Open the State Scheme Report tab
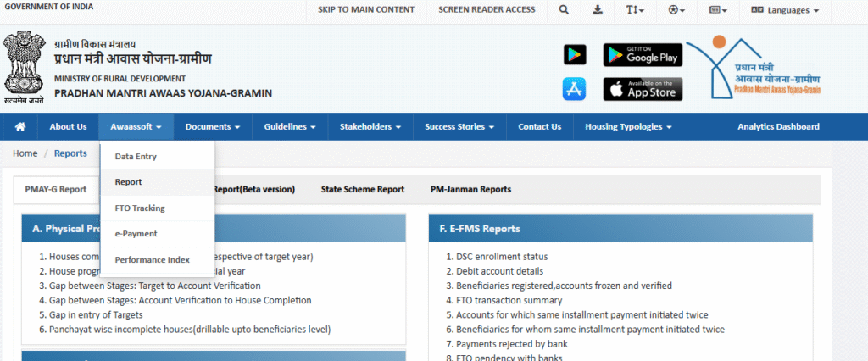The height and width of the screenshot is (361, 868). pyautogui.click(x=363, y=189)
